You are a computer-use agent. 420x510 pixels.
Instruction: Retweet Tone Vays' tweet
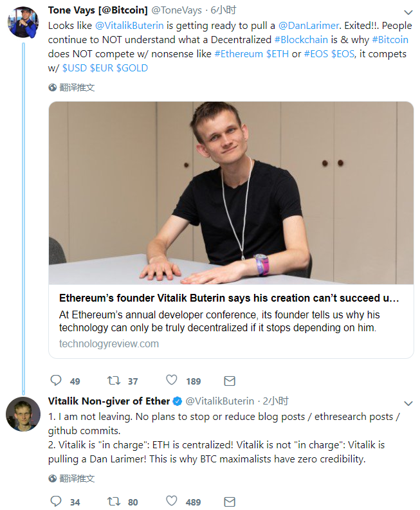coord(114,380)
